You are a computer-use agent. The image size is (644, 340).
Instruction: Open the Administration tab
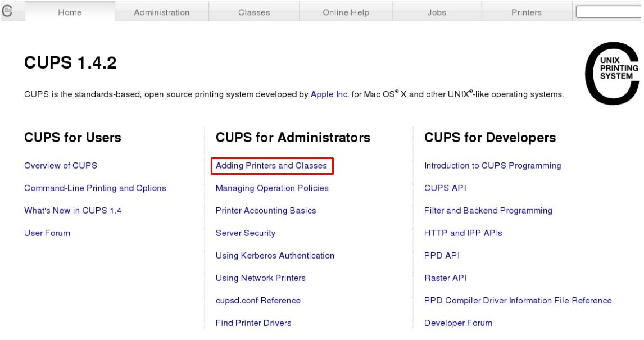coord(162,12)
